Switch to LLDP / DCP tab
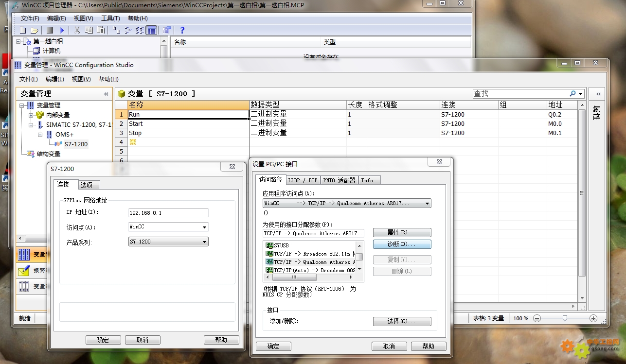 [x=303, y=180]
